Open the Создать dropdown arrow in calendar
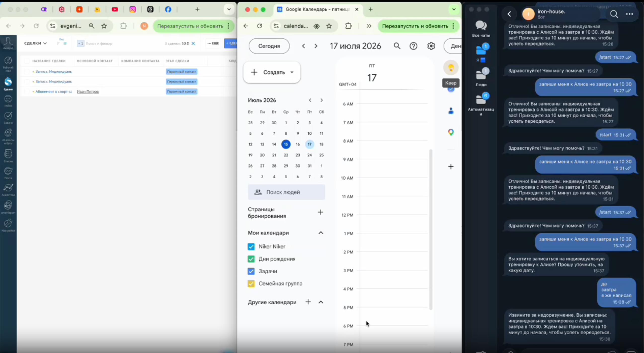The height and width of the screenshot is (353, 644). pos(292,72)
